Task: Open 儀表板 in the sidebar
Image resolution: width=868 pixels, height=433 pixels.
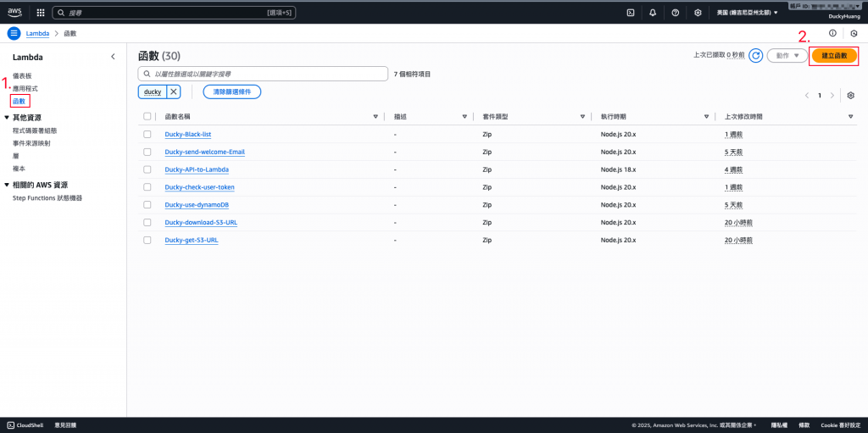Action: [x=22, y=75]
